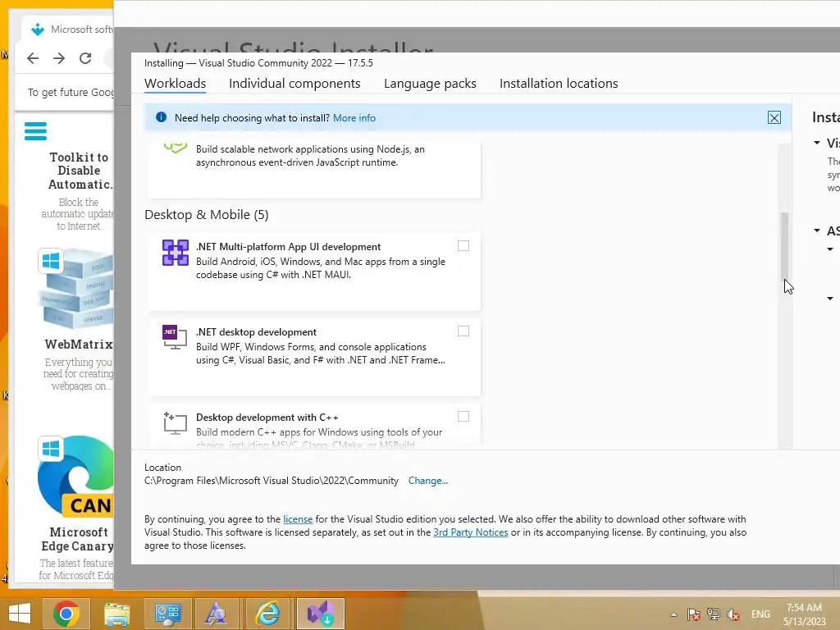Dismiss the help banner with its X
840x630 pixels.
click(x=774, y=118)
